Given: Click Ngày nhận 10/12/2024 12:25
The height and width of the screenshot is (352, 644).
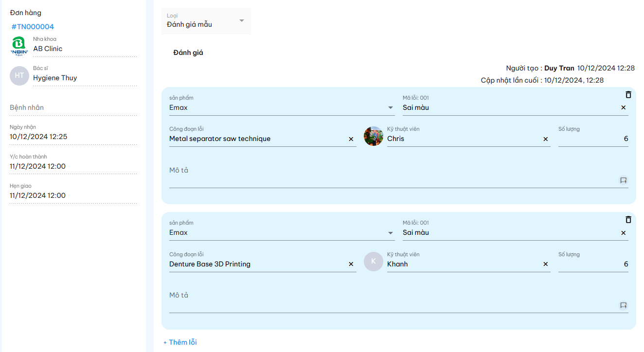Looking at the screenshot, I should click(x=73, y=134).
